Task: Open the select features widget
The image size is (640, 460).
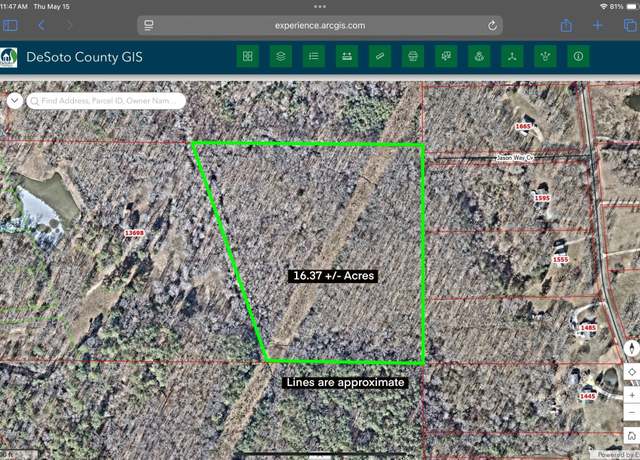Action: (446, 56)
